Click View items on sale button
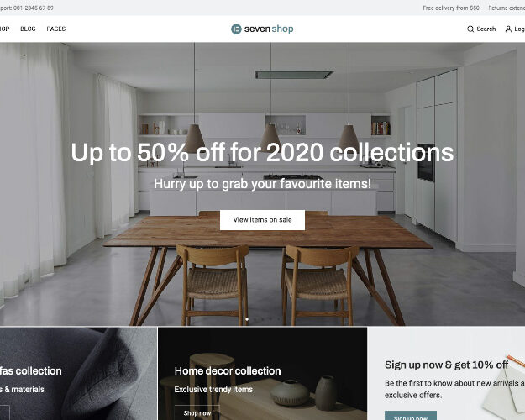 (262, 220)
